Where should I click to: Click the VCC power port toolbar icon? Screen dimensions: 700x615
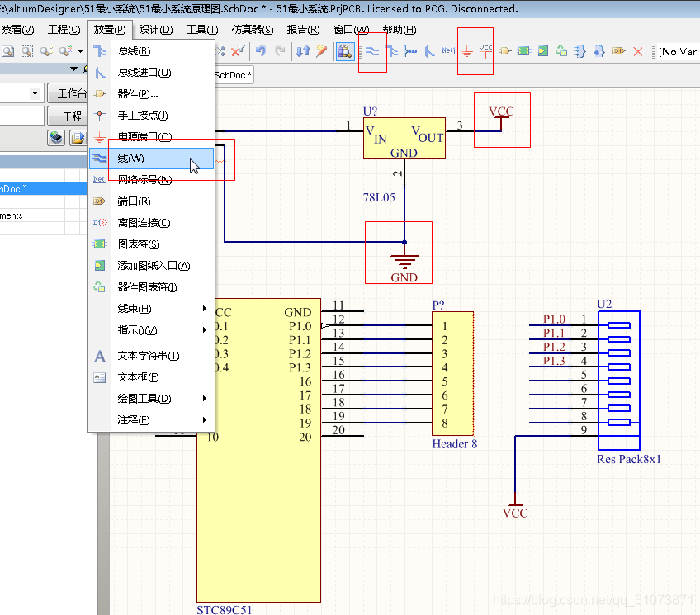pos(485,51)
